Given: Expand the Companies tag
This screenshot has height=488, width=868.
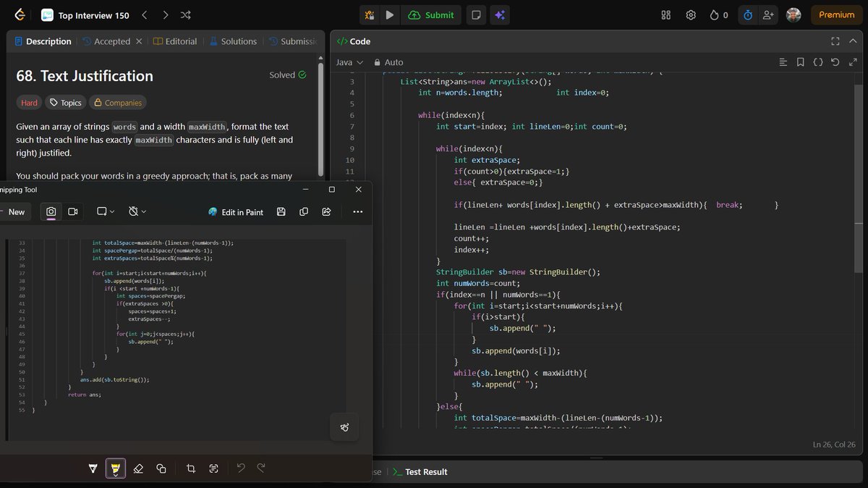Looking at the screenshot, I should point(117,103).
